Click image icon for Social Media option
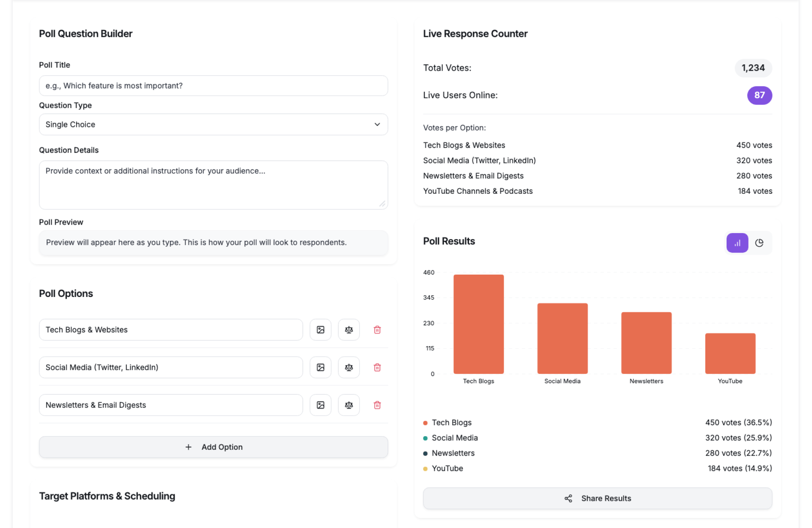Viewport: 812px width, 528px height. click(x=320, y=367)
